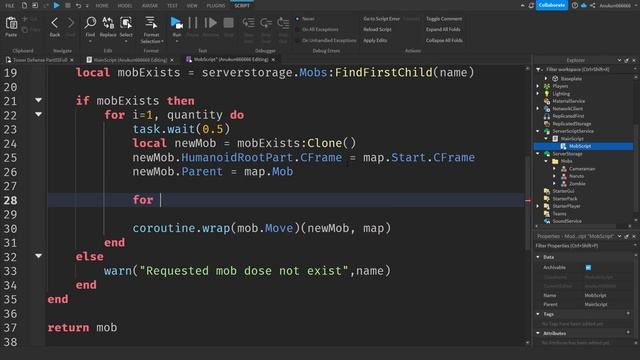This screenshot has width=640, height=360.
Task: Expand the Lighting service arrow
Action: pyautogui.click(x=538, y=93)
